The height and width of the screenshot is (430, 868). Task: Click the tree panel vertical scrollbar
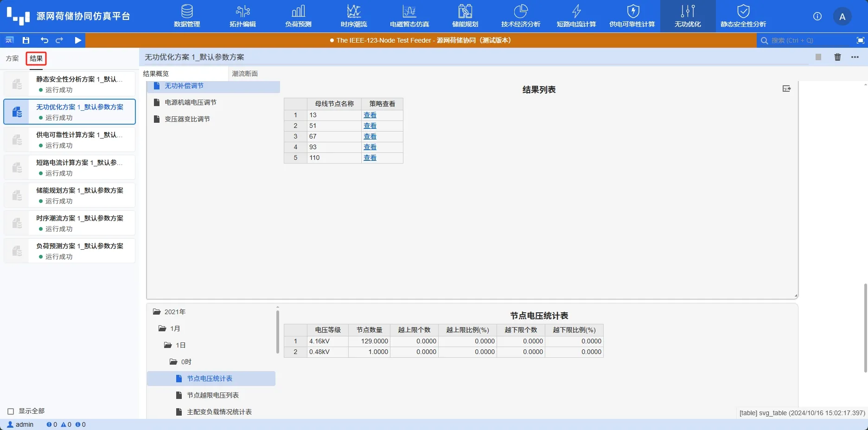pyautogui.click(x=278, y=331)
